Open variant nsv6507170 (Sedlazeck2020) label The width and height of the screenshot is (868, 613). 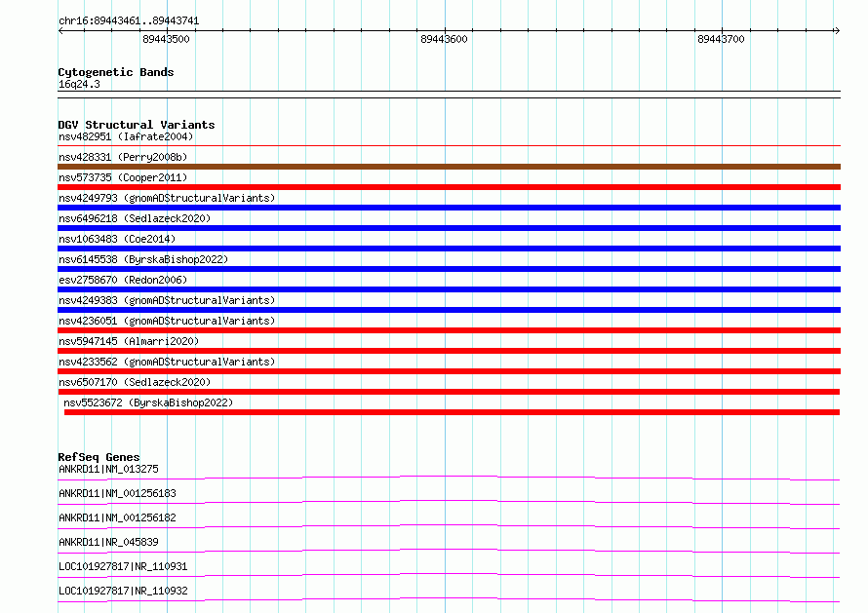click(x=135, y=382)
